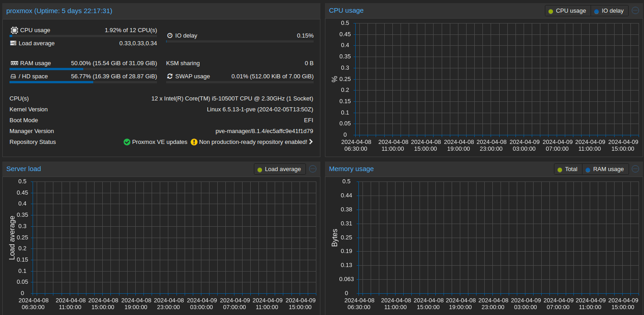Click the Proxmox VE updates status text
This screenshot has width=644, height=315.
(x=160, y=142)
